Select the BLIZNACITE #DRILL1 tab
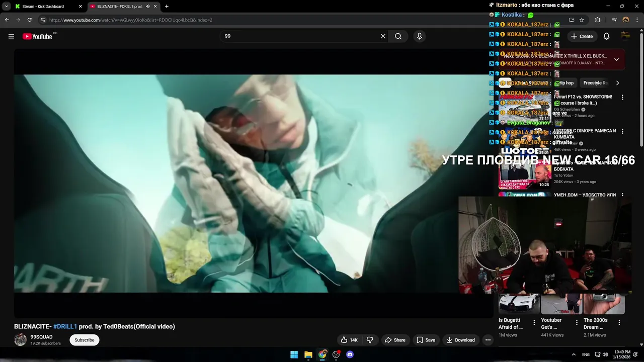Screen dimensions: 644x362 [123, 7]
